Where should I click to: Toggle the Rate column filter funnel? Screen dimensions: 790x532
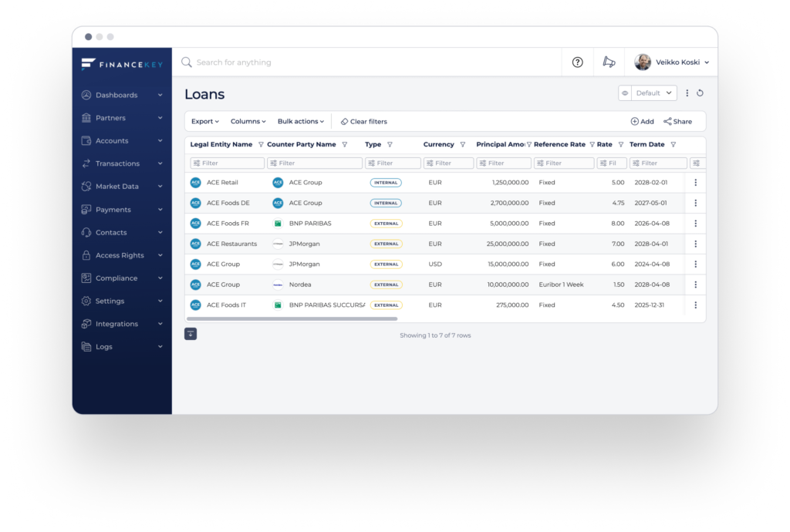pos(621,144)
